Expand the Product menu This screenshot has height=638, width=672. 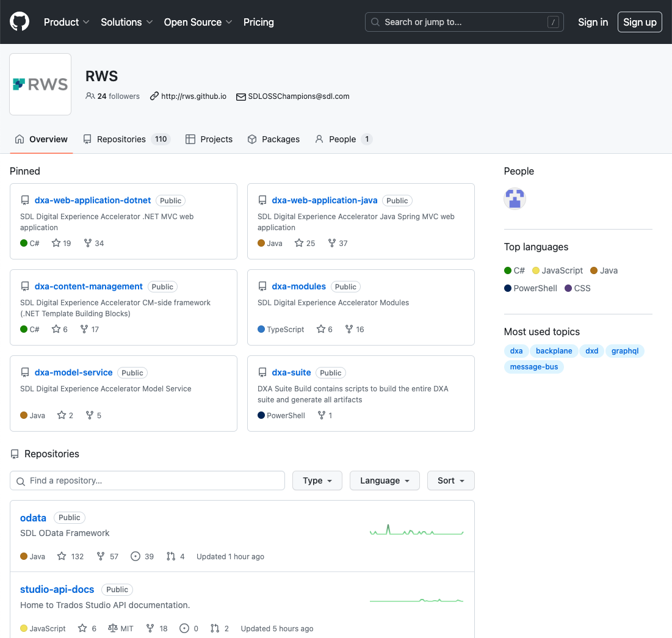pos(67,22)
